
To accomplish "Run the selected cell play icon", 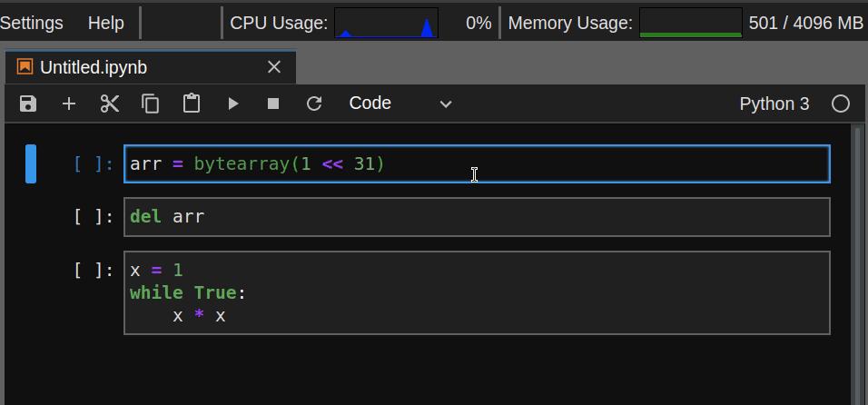I will 232,104.
